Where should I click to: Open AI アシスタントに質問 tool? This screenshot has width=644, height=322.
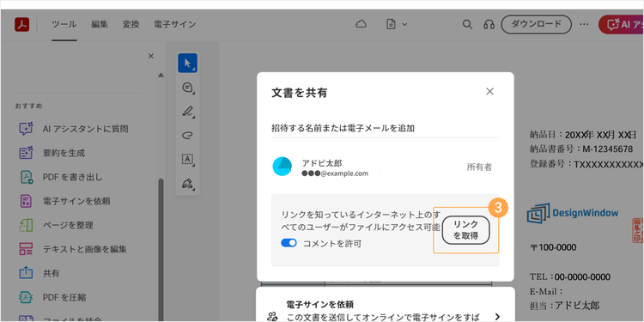[74, 129]
